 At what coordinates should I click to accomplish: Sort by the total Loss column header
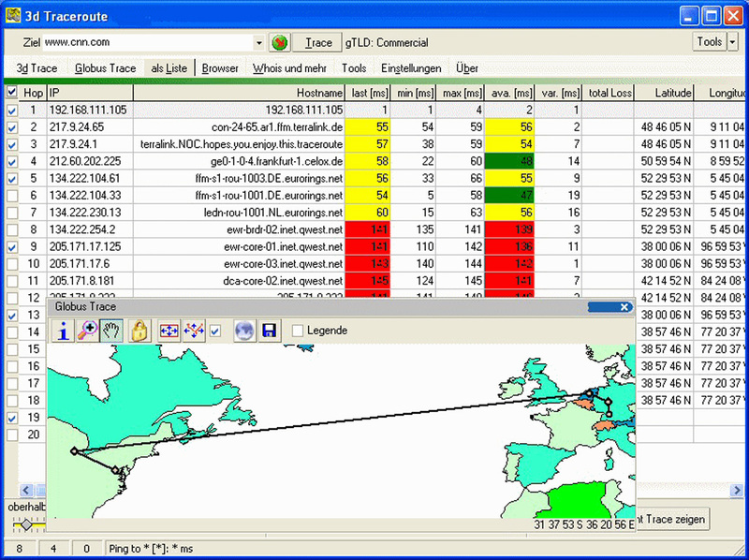(609, 93)
